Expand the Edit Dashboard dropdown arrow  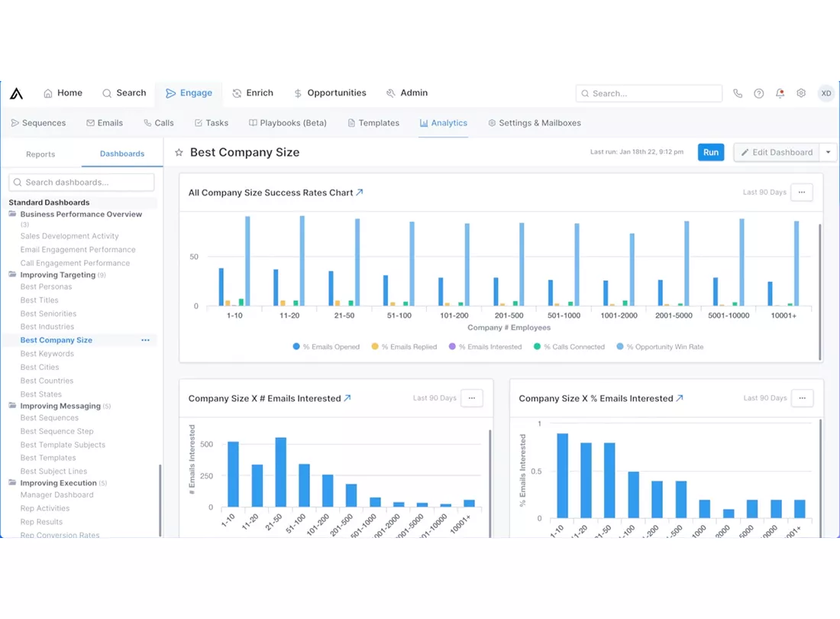tap(829, 152)
